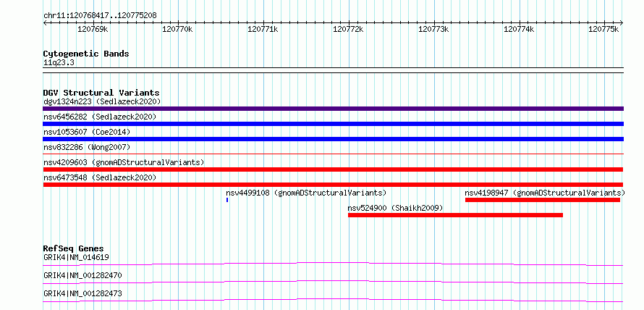Select the magenta GRIK4|NM_001282473 transcript line
The image size is (644, 310).
(333, 300)
